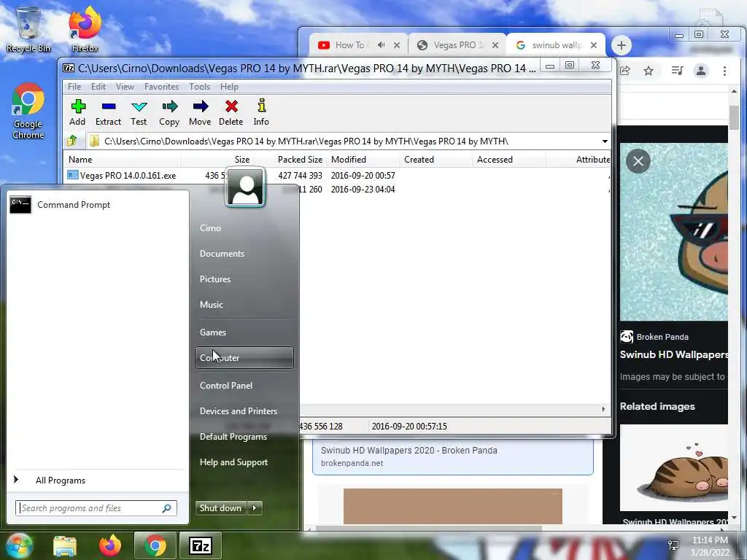This screenshot has width=747, height=560.
Task: Click the network tray icon
Action: pos(673,545)
